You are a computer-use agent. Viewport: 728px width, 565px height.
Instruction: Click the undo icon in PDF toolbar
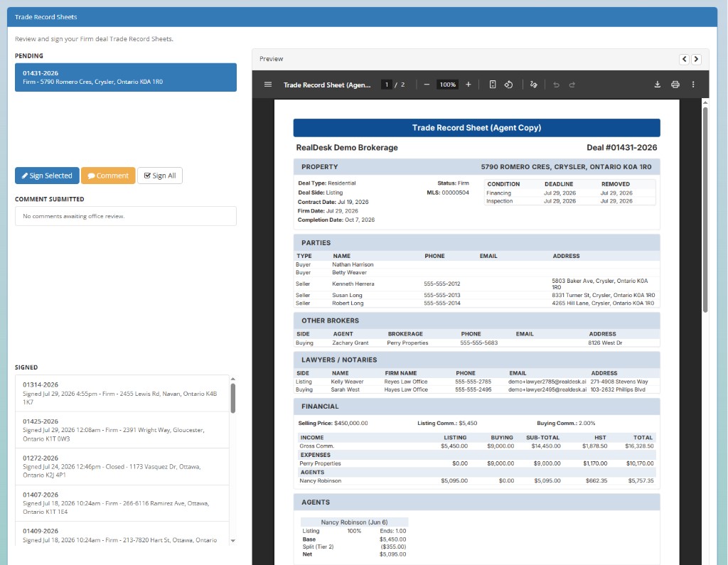pyautogui.click(x=556, y=85)
